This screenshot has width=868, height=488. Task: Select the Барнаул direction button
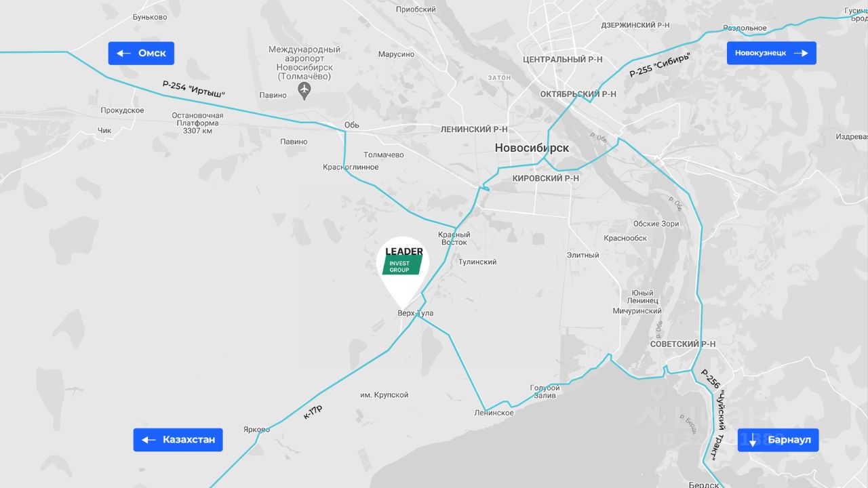click(x=778, y=440)
